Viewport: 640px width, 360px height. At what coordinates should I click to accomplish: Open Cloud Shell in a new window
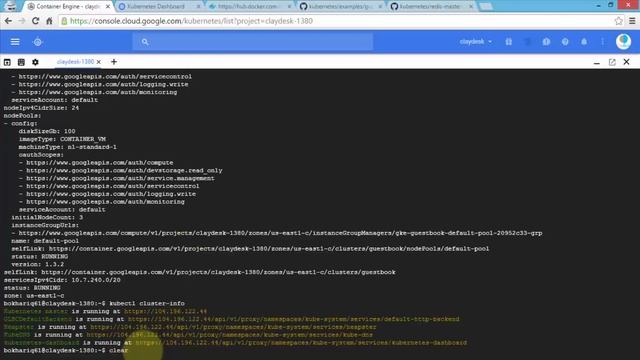point(612,62)
